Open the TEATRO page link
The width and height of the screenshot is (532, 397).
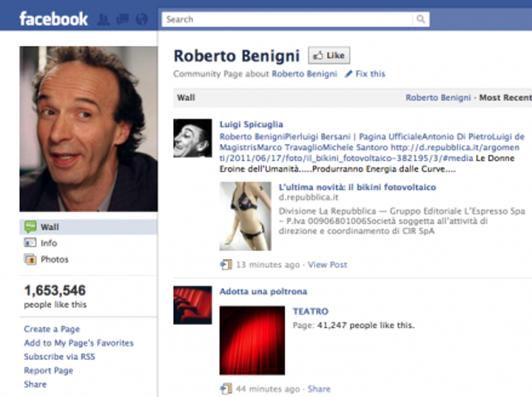pyautogui.click(x=311, y=311)
